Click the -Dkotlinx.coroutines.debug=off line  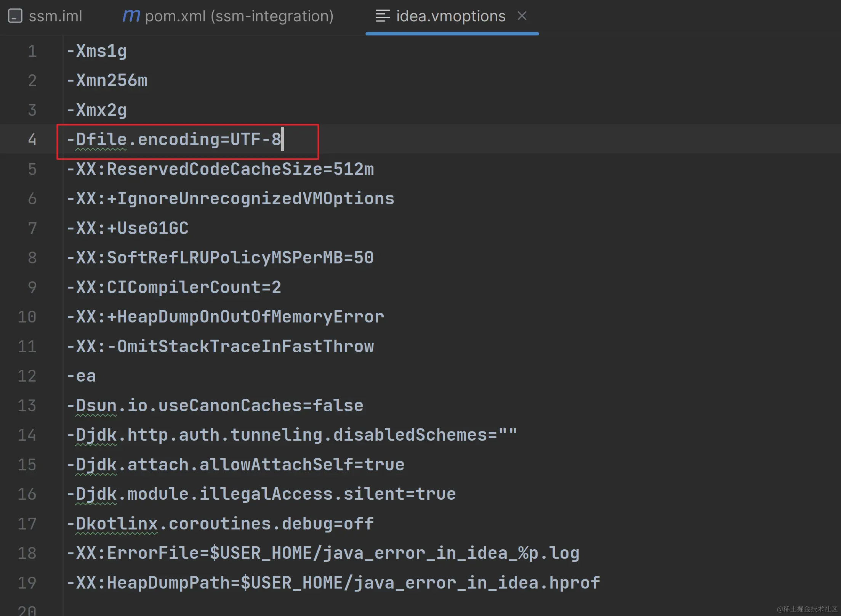(x=220, y=524)
